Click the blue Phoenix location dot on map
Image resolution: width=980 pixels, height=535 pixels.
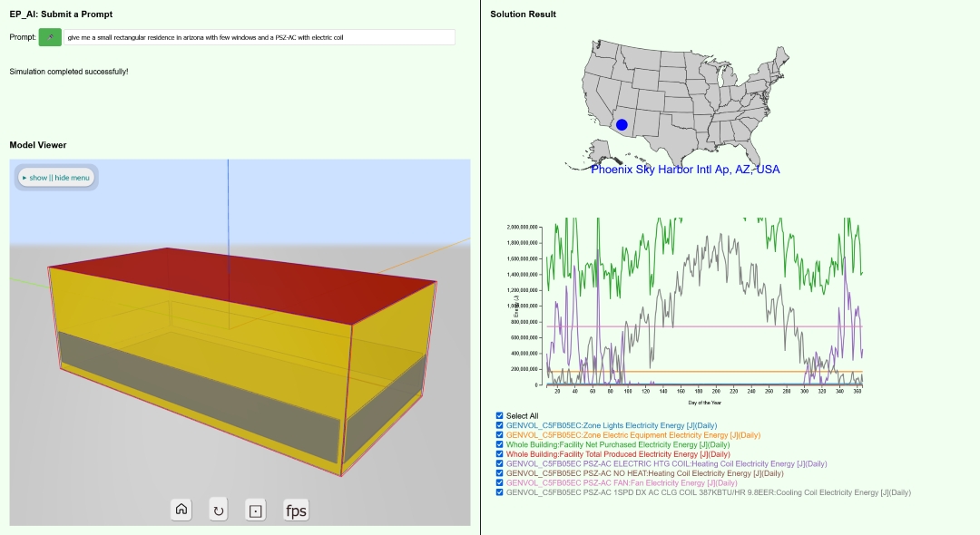coord(622,124)
